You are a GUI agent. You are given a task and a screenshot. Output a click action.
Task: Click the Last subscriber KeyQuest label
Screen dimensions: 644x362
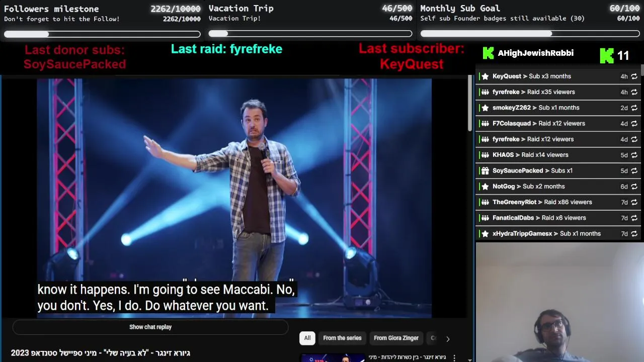pos(412,56)
